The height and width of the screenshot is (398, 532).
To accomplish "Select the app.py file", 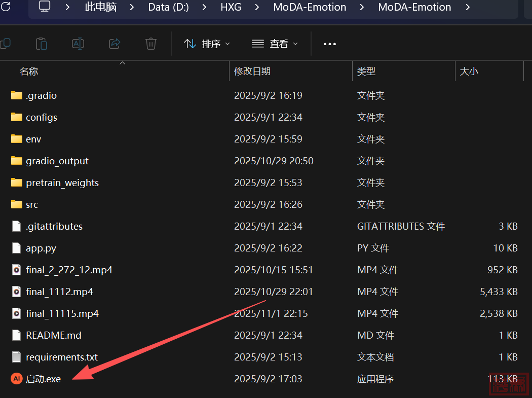I will [41, 248].
